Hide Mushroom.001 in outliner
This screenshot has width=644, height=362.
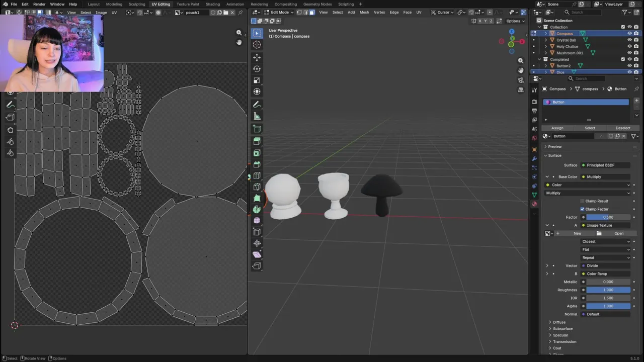[629, 53]
